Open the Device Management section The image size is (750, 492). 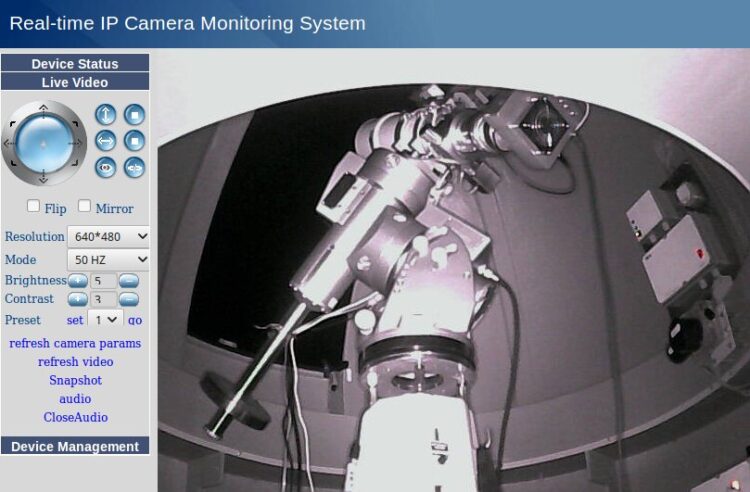pyautogui.click(x=75, y=446)
